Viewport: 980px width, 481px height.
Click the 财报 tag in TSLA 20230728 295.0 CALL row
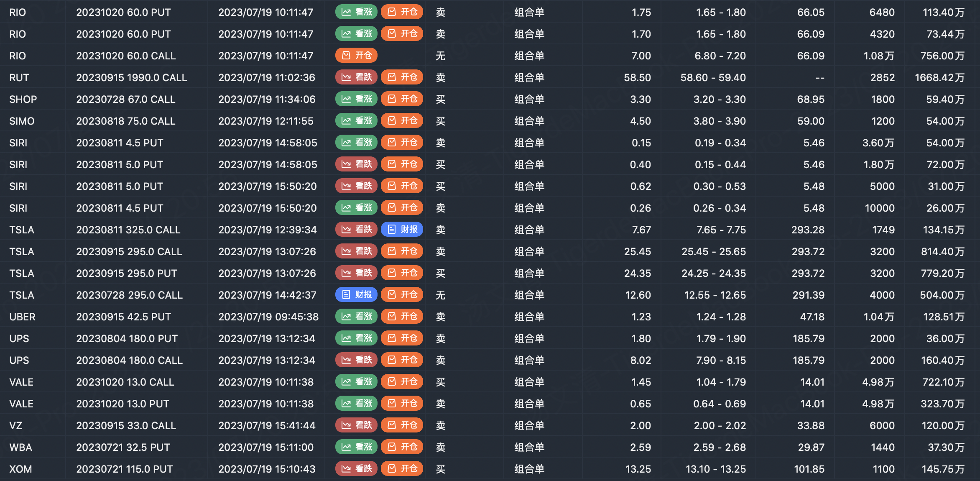coord(356,295)
